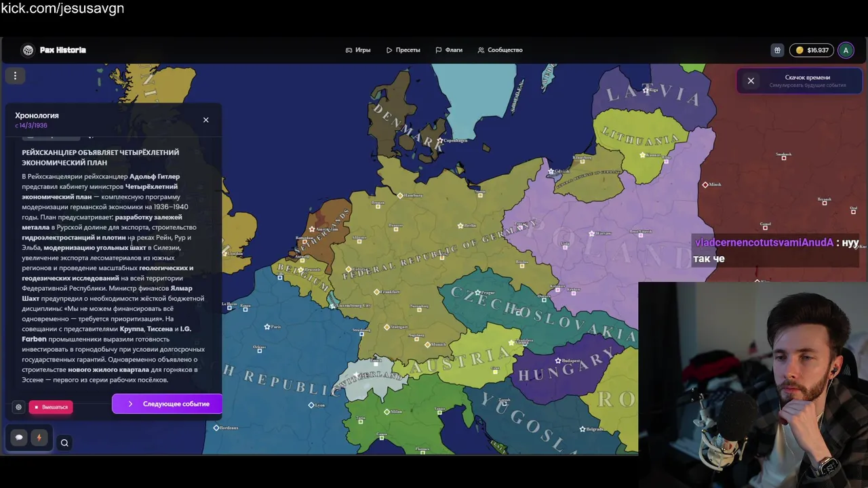The height and width of the screenshot is (488, 868).
Task: Select the Copenhagen capital star marker
Action: (440, 141)
